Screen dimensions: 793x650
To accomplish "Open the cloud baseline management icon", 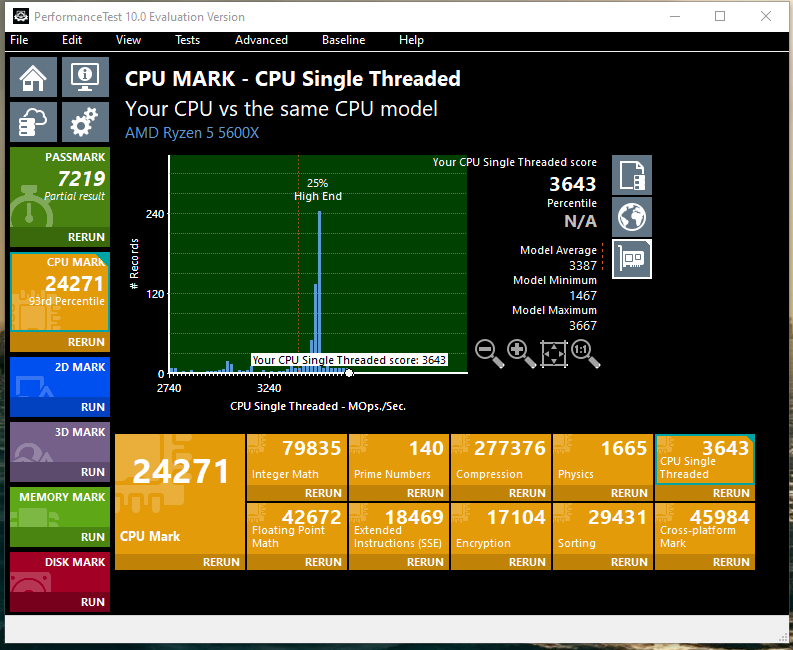I will tap(33, 122).
